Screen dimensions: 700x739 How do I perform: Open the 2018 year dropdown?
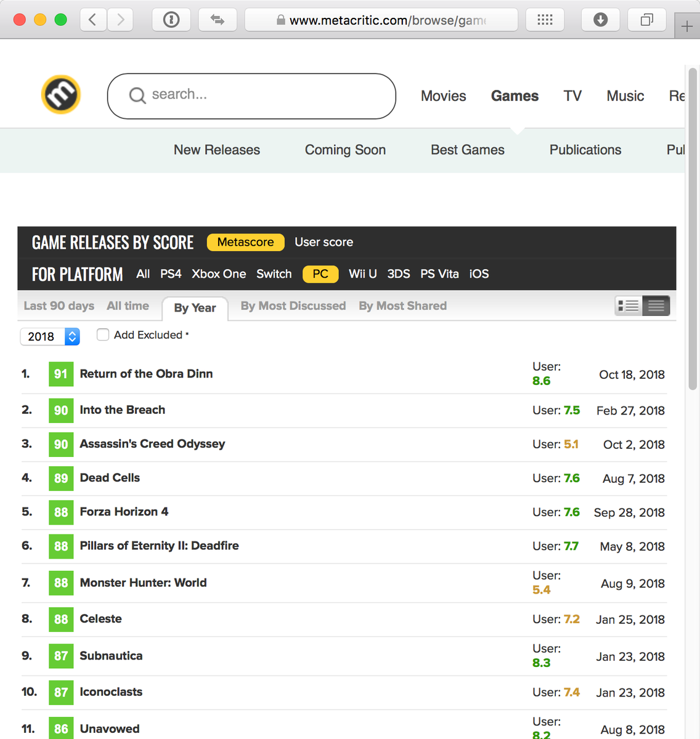click(x=50, y=336)
